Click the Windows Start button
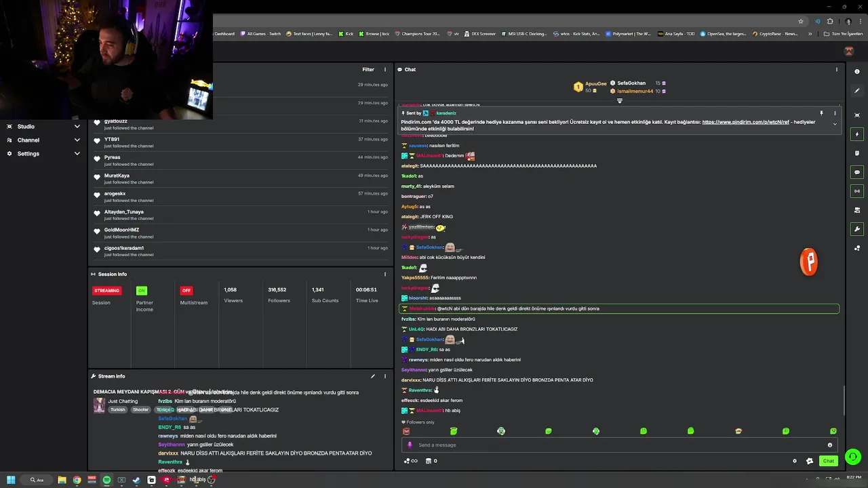This screenshot has width=868, height=488. coord(11,480)
